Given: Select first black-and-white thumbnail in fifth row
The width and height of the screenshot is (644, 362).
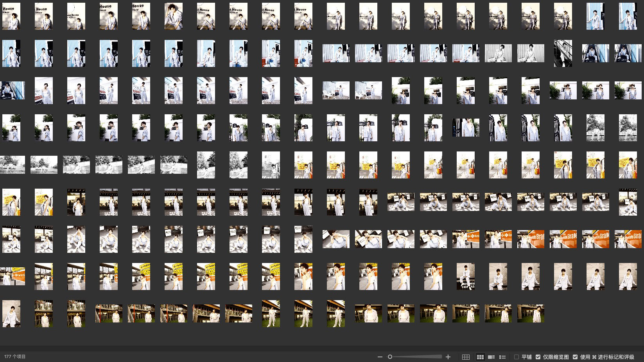Looking at the screenshot, I should coord(13,165).
